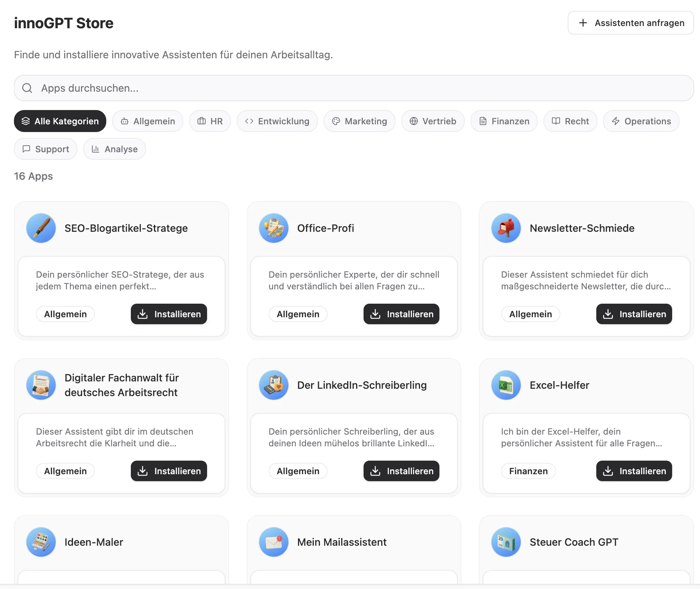Open the SEO-Blogartikel-Stratege title

tap(126, 228)
